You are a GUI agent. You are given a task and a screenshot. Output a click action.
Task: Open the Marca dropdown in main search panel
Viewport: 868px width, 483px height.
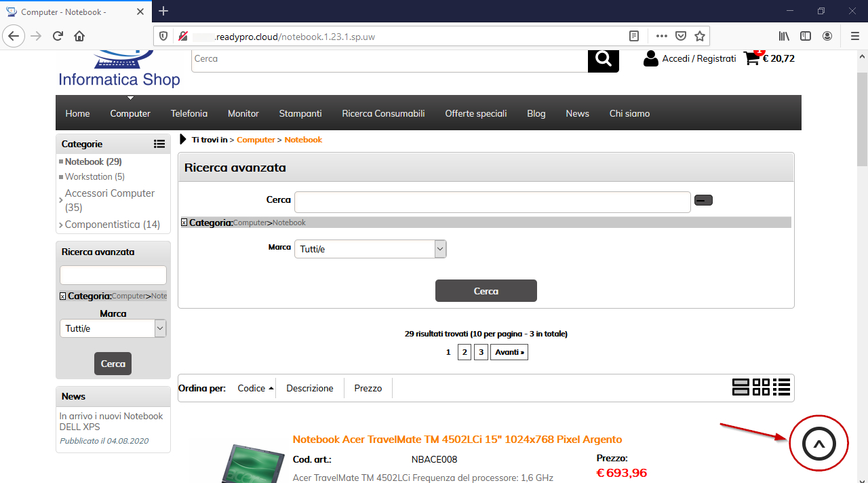[x=370, y=249]
